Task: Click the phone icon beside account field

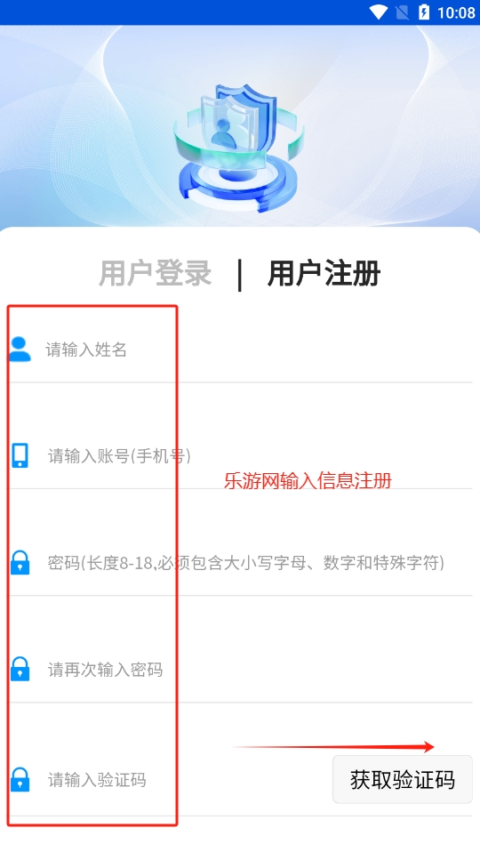Action: [x=20, y=455]
